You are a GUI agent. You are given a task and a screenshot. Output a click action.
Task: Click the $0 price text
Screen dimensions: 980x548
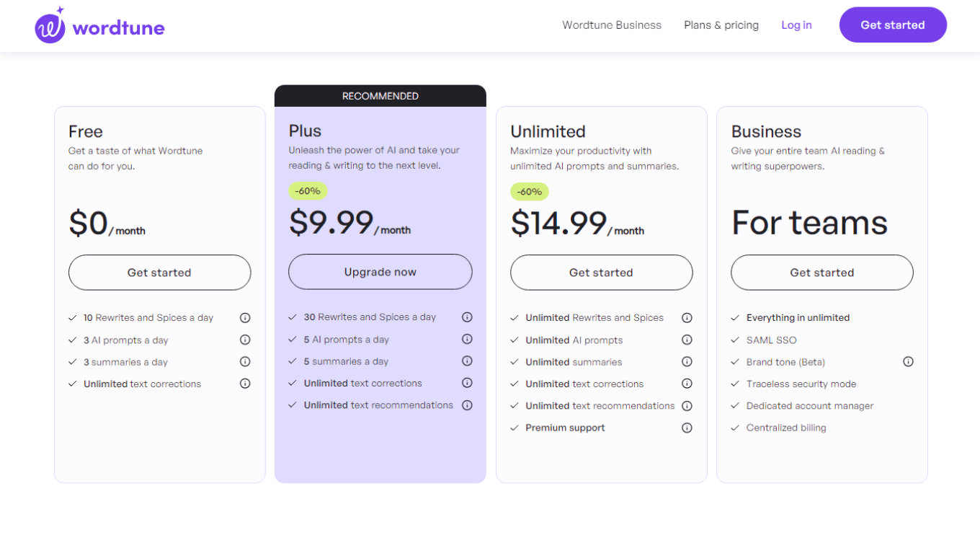(88, 223)
